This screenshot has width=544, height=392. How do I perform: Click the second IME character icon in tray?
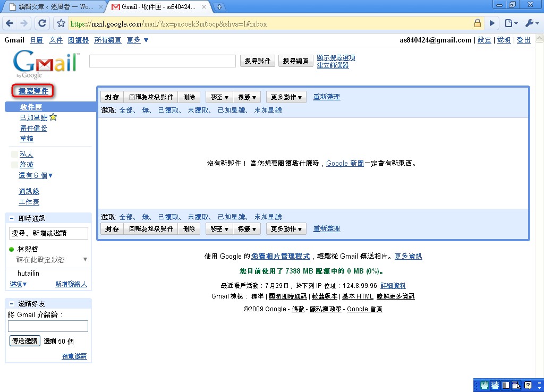pos(495,385)
